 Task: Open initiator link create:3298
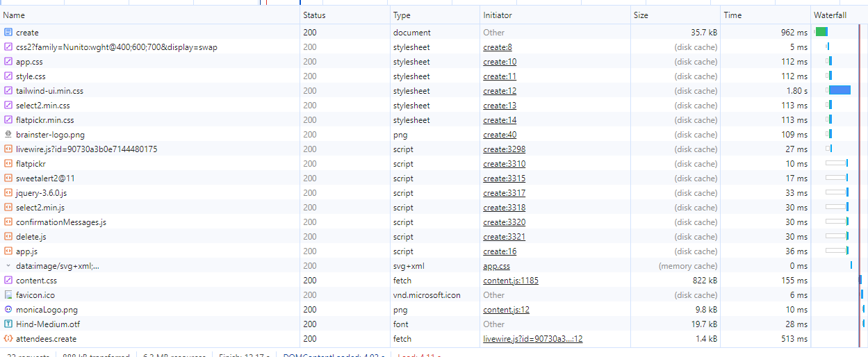click(505, 149)
